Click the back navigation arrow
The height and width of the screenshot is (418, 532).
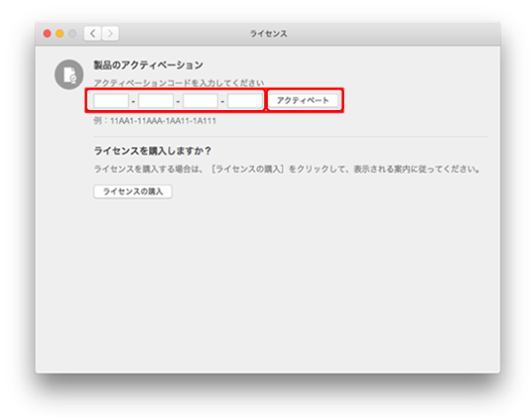pos(92,33)
